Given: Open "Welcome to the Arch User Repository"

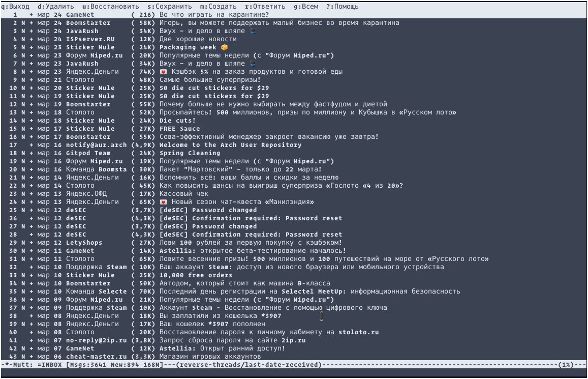Looking at the screenshot, I should [x=294, y=145].
